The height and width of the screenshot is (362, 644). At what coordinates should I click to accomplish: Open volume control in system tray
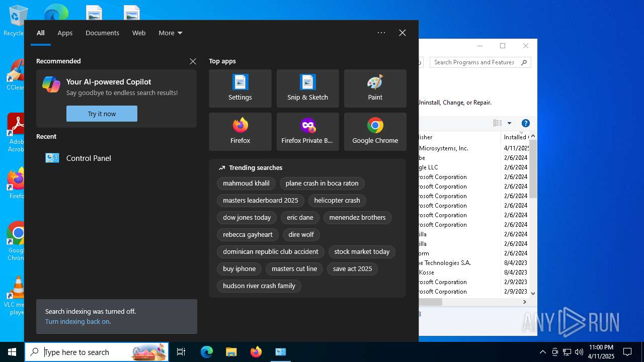click(579, 352)
